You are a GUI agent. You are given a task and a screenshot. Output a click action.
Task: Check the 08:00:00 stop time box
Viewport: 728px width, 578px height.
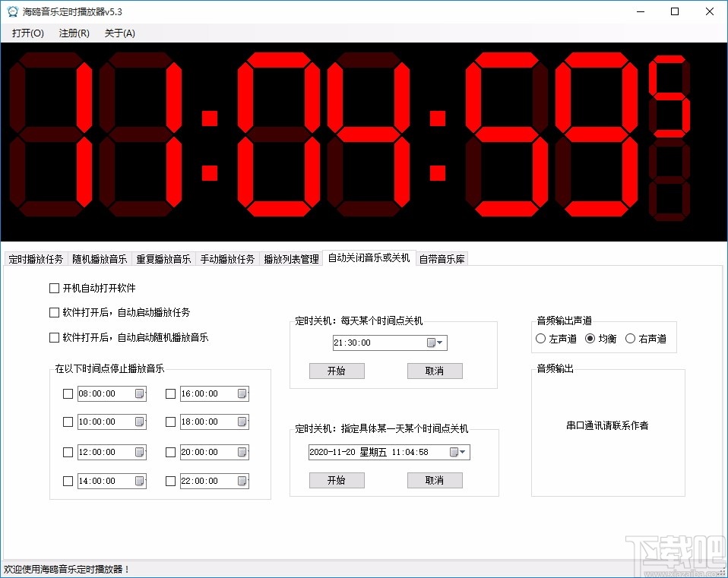(68, 393)
